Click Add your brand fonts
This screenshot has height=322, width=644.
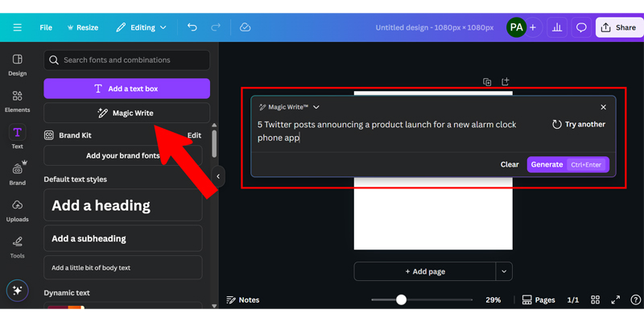click(123, 155)
